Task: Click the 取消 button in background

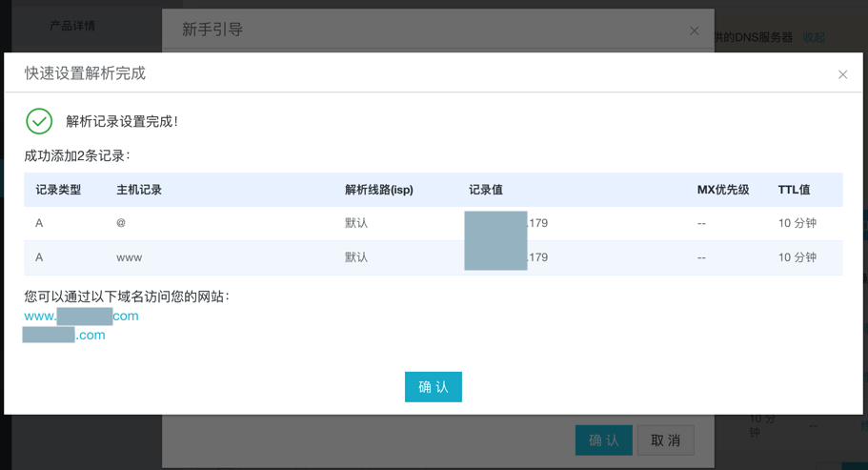Action: coord(665,439)
